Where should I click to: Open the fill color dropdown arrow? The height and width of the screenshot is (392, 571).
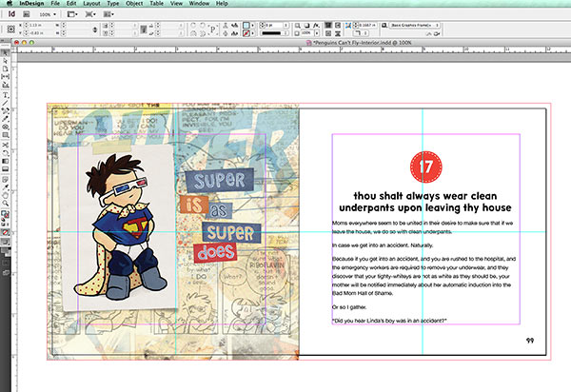[252, 25]
